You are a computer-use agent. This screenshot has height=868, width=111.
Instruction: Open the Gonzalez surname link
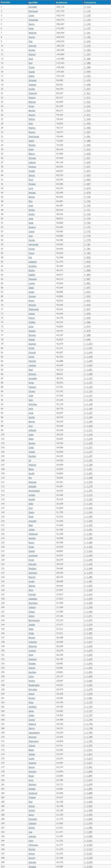(x=33, y=7)
